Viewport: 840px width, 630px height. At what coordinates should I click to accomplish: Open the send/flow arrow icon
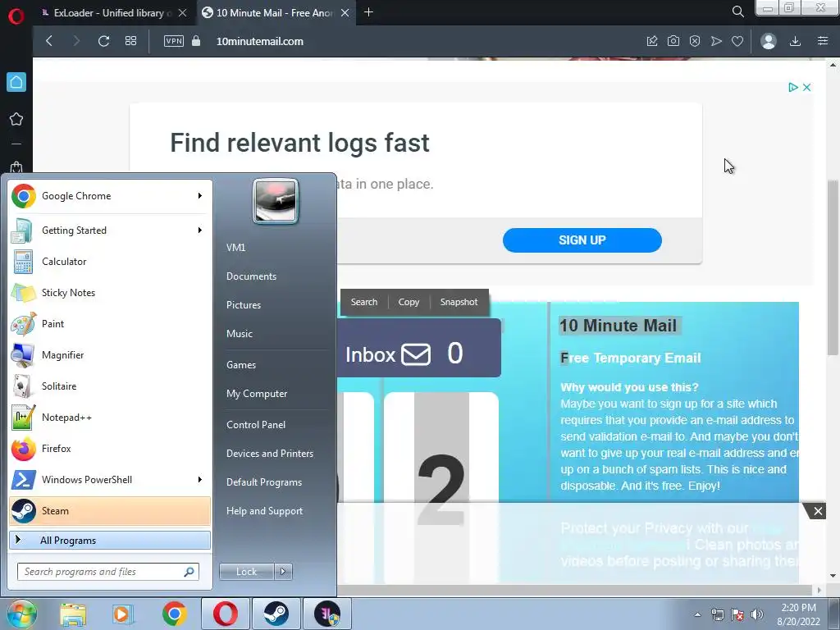(x=716, y=41)
